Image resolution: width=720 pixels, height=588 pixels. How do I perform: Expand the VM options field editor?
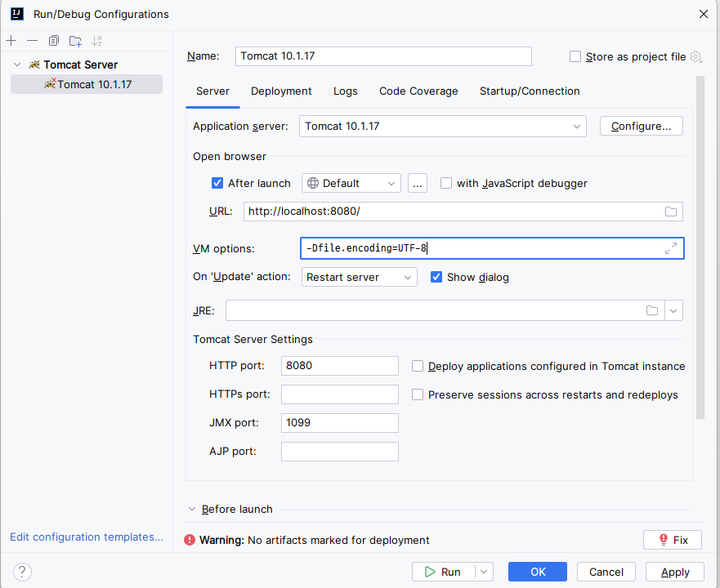(x=671, y=248)
